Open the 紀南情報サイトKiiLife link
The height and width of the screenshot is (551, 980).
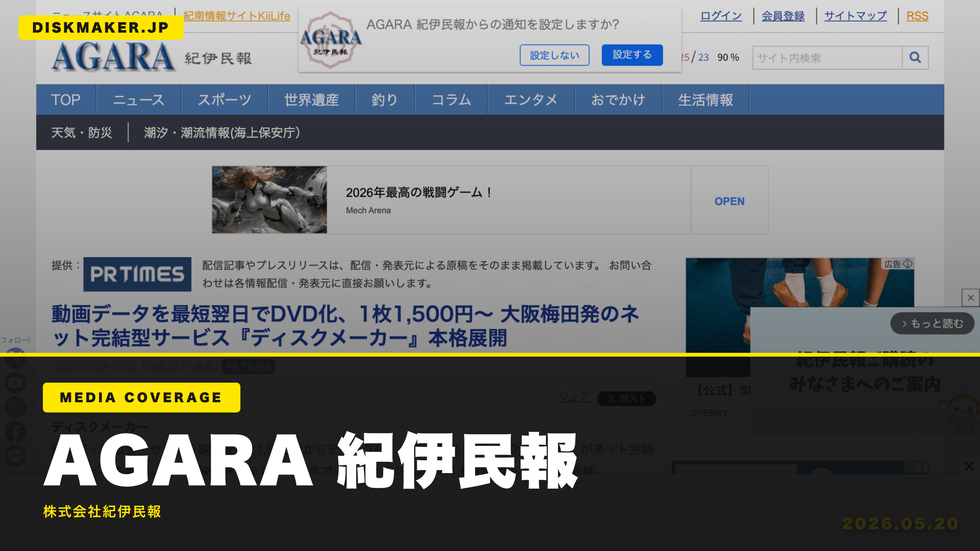[237, 16]
